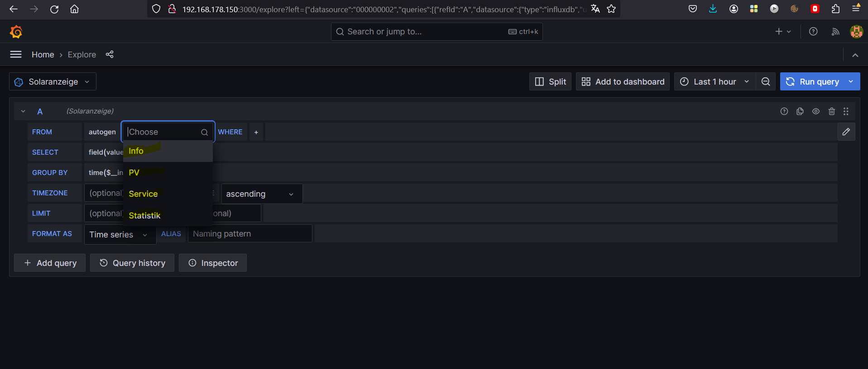868x369 pixels.
Task: Add a WHERE condition with plus button
Action: (x=256, y=132)
